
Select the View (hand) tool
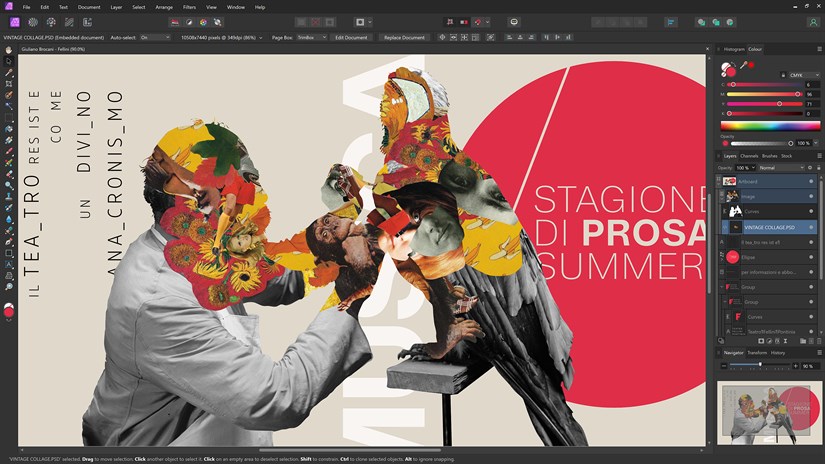8,50
